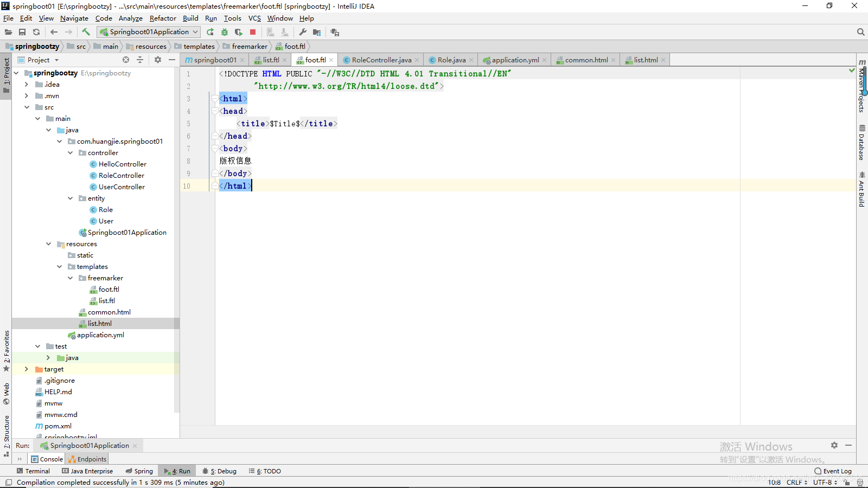Open the Database side panel
This screenshot has height=488, width=868.
pyautogui.click(x=861, y=143)
